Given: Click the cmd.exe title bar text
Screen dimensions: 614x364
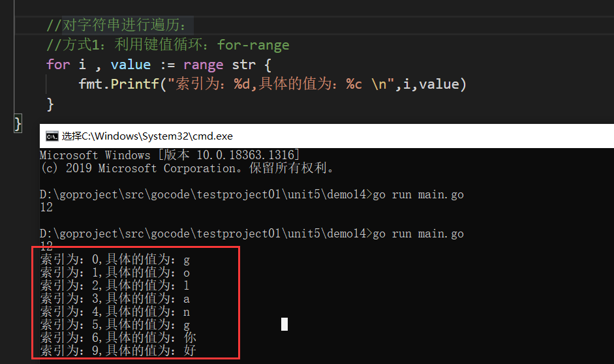Looking at the screenshot, I should click(x=147, y=136).
